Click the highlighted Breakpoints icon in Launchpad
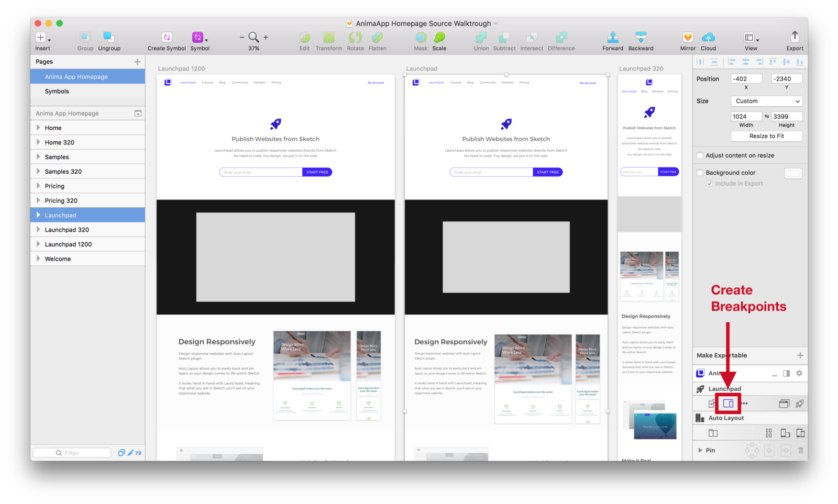This screenshot has width=838, height=504. coord(727,404)
